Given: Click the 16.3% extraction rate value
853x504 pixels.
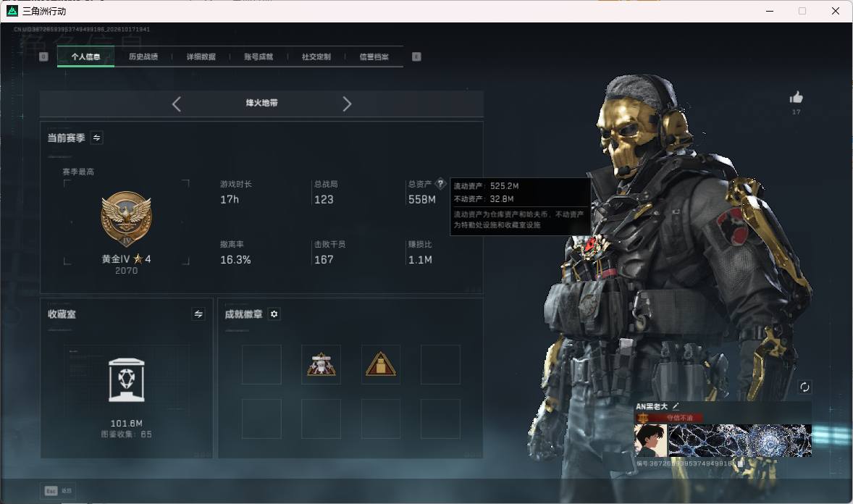Looking at the screenshot, I should pos(235,260).
